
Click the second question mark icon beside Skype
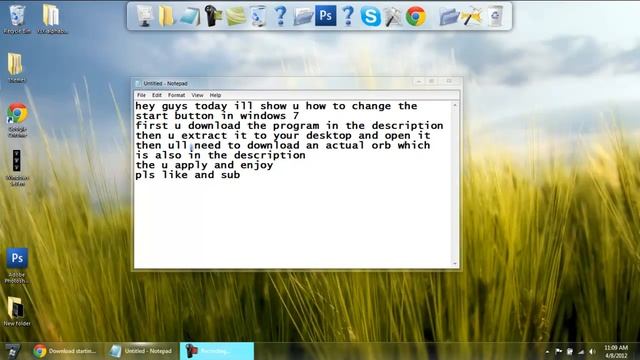pos(348,16)
